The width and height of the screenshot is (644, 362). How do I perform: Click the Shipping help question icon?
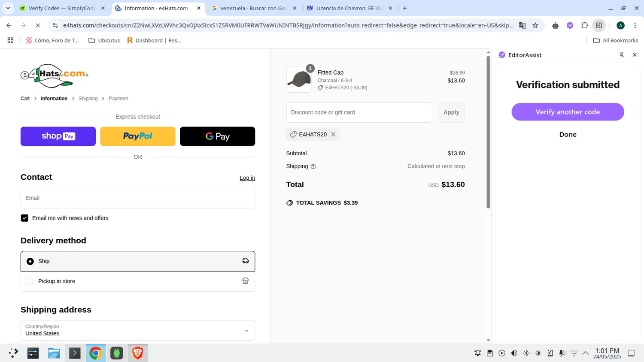pyautogui.click(x=313, y=166)
